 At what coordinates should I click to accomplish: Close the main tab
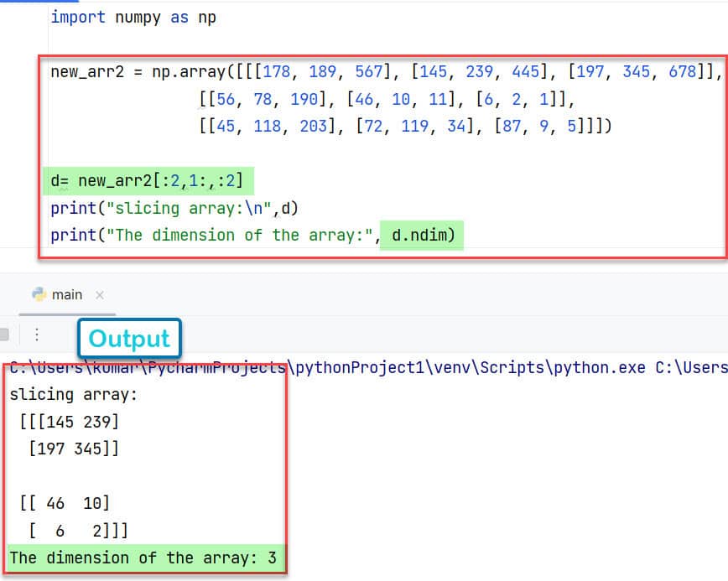tap(100, 295)
